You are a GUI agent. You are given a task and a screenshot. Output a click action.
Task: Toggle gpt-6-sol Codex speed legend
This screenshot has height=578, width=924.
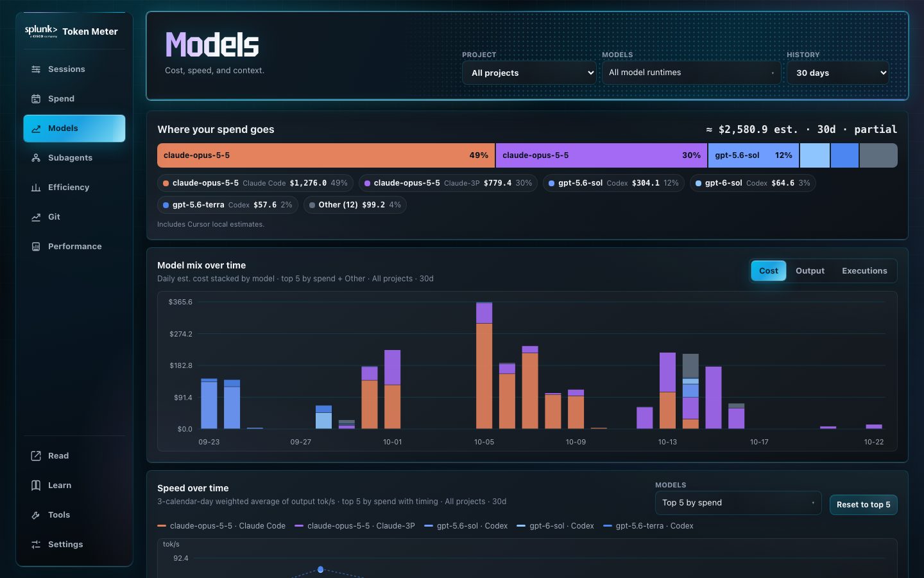tap(555, 526)
